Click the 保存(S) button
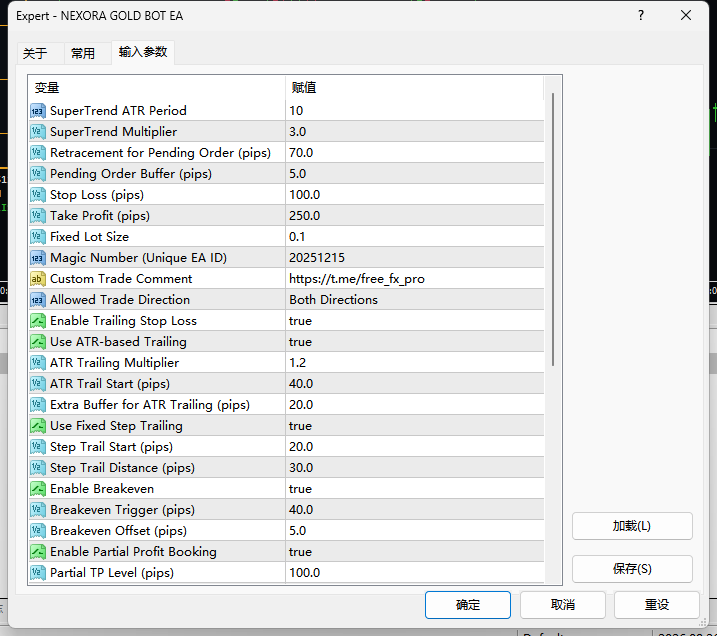The width and height of the screenshot is (717, 636). point(632,569)
